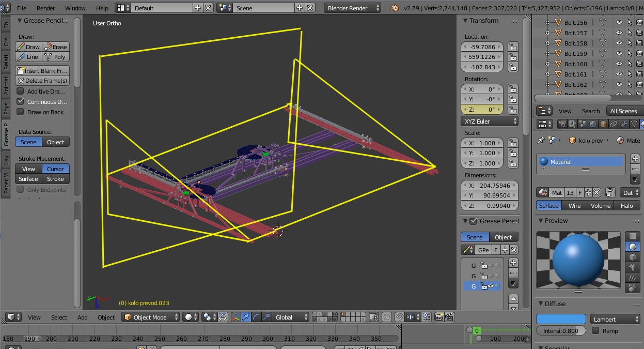Open the World properties tab icon

click(x=592, y=124)
